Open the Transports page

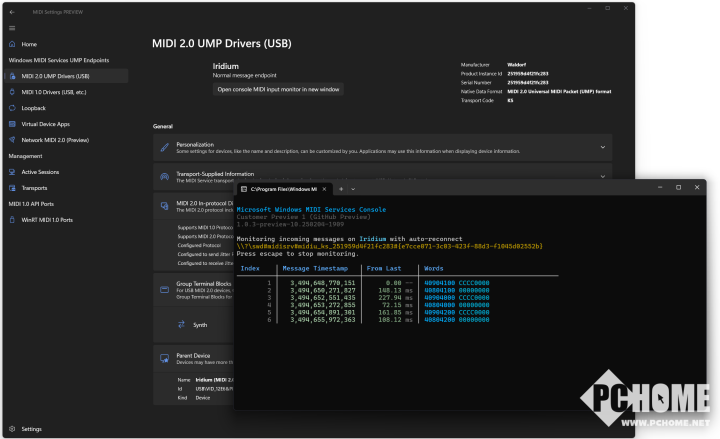[34, 188]
